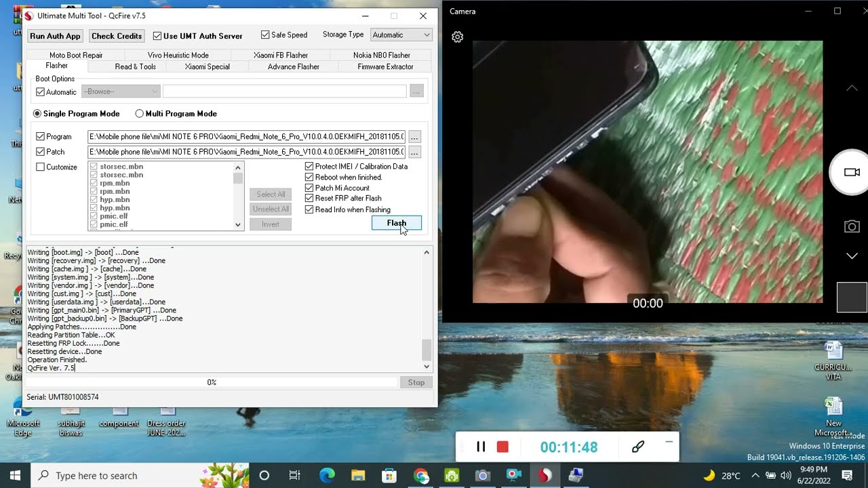Viewport: 868px width, 488px height.
Task: Uncheck the Program checkbox
Action: [x=40, y=137]
